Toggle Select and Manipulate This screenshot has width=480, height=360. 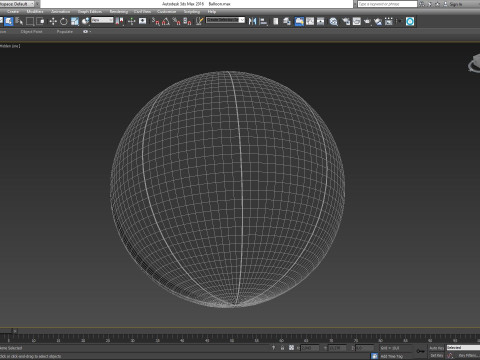[x=132, y=21]
